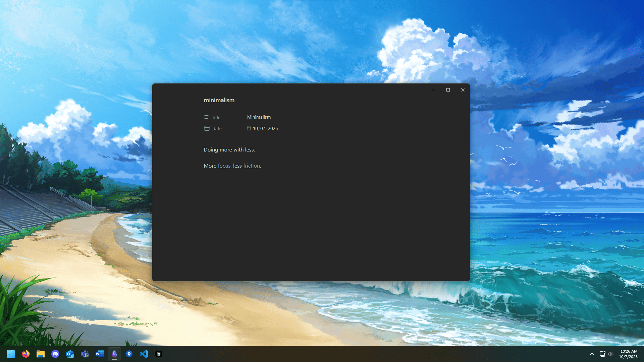
Task: Click the date property calendar icon
Action: click(207, 128)
